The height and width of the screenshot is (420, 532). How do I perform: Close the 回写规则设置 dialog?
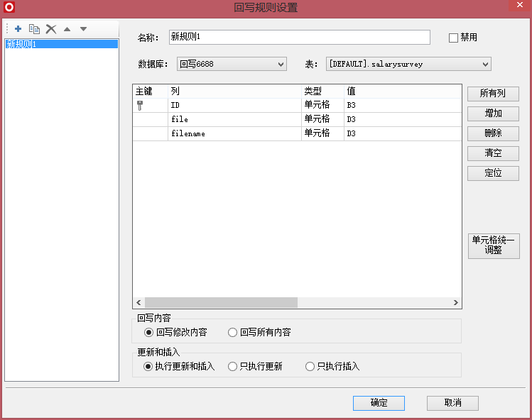[x=519, y=5]
